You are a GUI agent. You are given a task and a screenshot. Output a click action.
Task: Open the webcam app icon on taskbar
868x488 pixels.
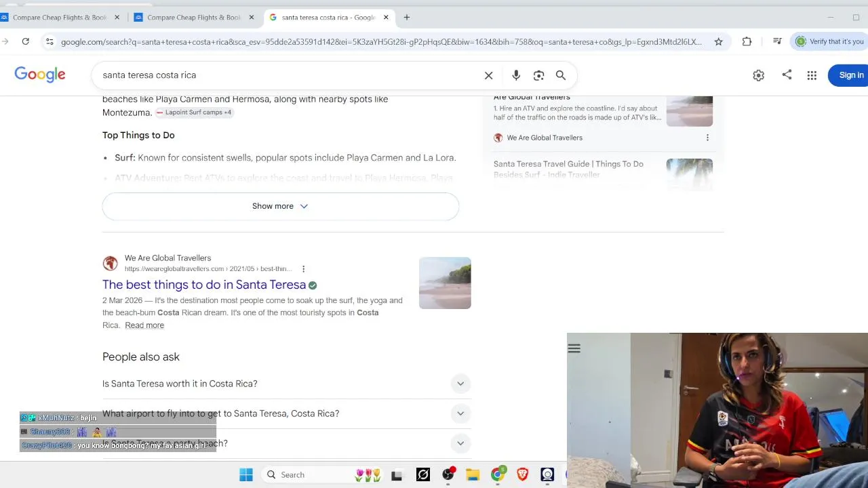[547, 474]
